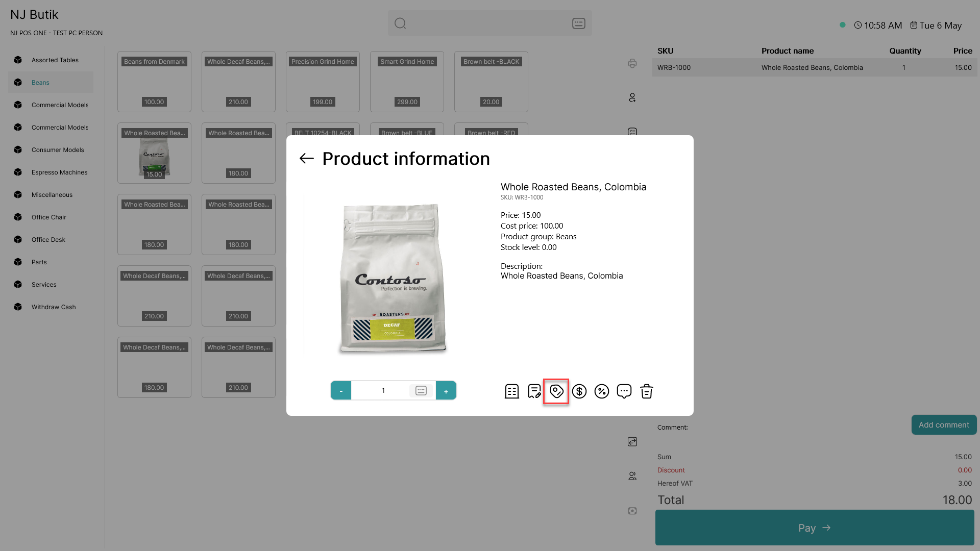
Task: Select Assorted Tables category
Action: click(x=51, y=60)
